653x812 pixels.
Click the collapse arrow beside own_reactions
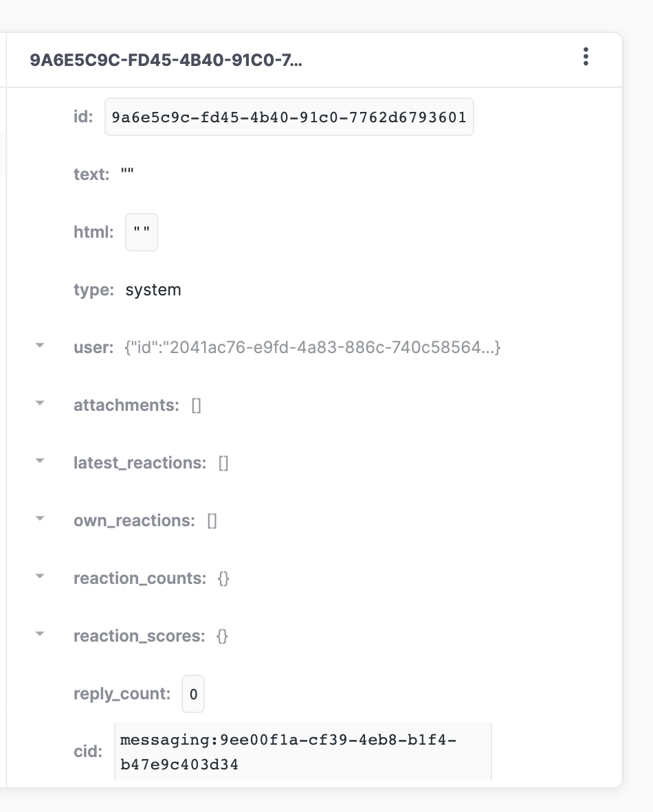[39, 518]
